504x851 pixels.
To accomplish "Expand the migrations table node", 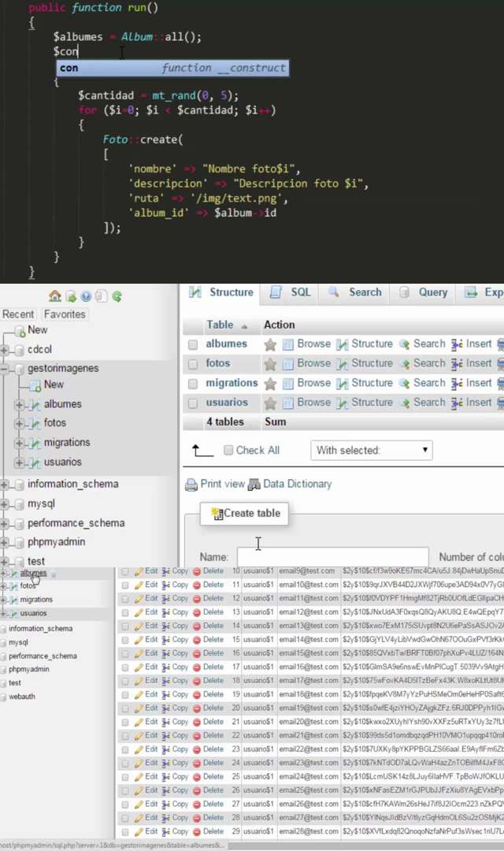I will click(19, 444).
